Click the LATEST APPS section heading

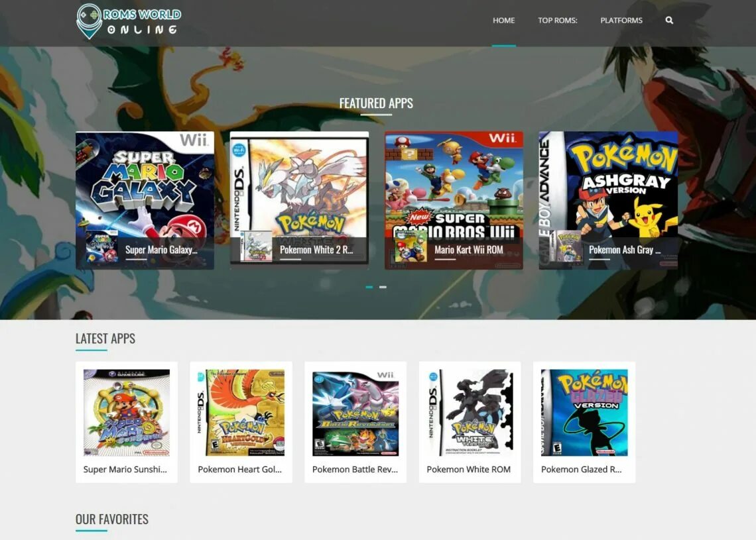point(105,338)
